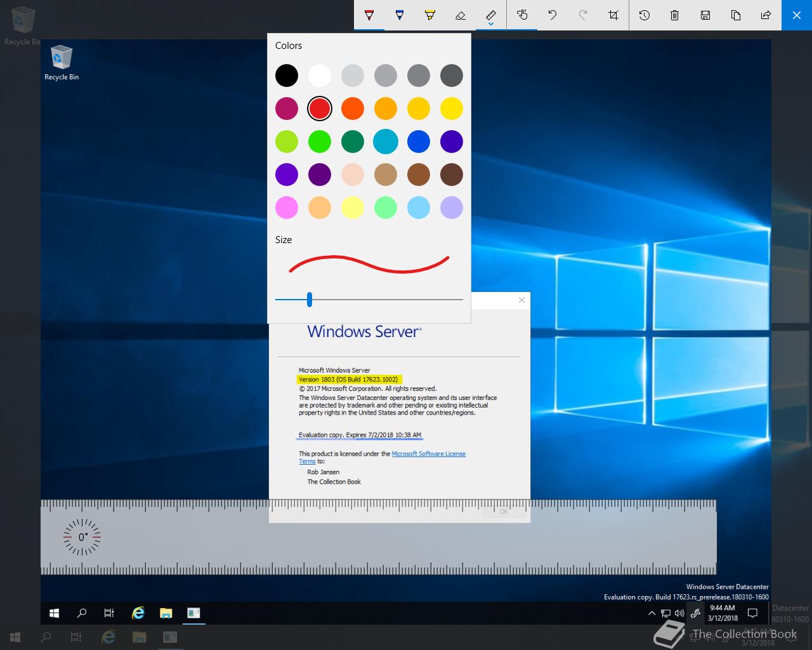Open Action Center notification icon
The height and width of the screenshot is (650, 812).
[x=753, y=613]
